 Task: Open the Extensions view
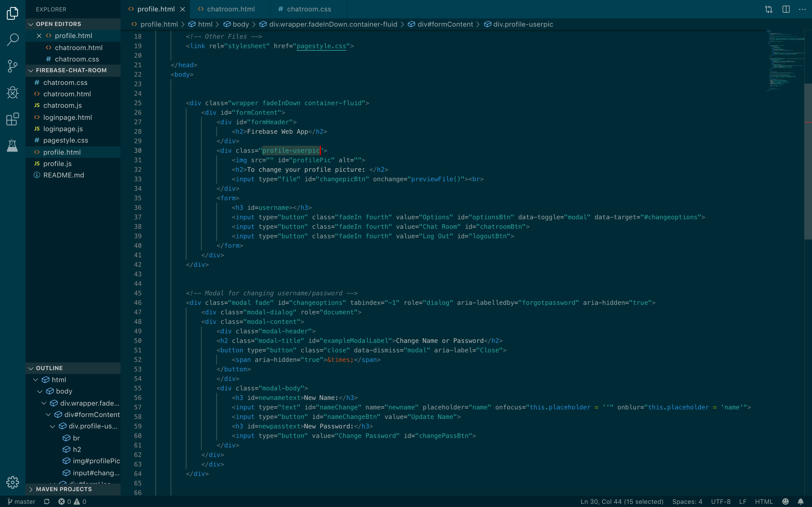coord(12,119)
